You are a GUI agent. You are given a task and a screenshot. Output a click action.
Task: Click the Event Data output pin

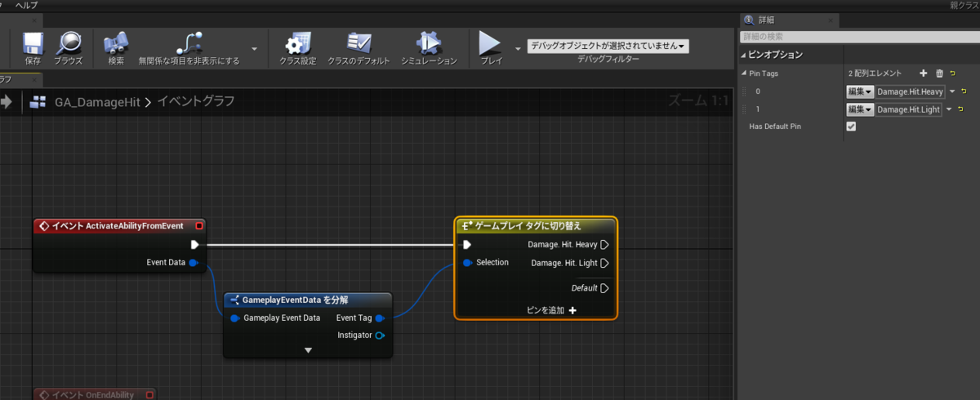194,263
